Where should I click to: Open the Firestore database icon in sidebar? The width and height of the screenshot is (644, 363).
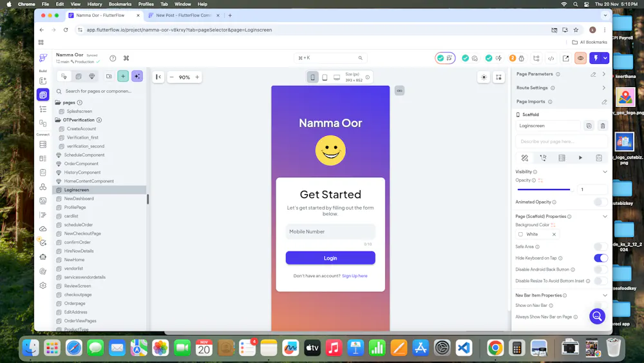coord(43,144)
